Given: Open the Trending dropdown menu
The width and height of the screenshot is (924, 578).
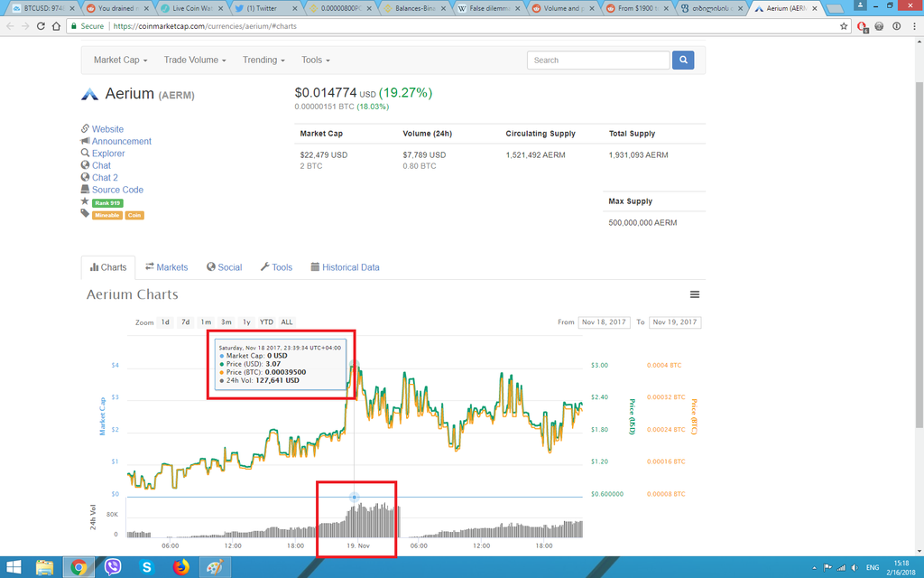Looking at the screenshot, I should point(263,60).
